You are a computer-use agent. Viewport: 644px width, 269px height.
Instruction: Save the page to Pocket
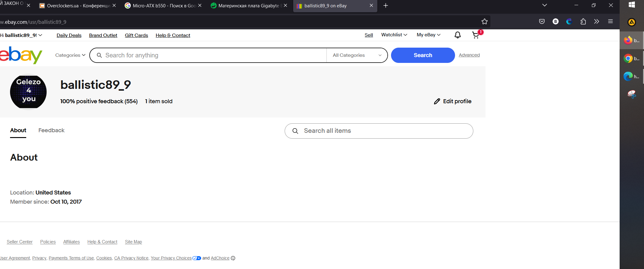tap(542, 21)
